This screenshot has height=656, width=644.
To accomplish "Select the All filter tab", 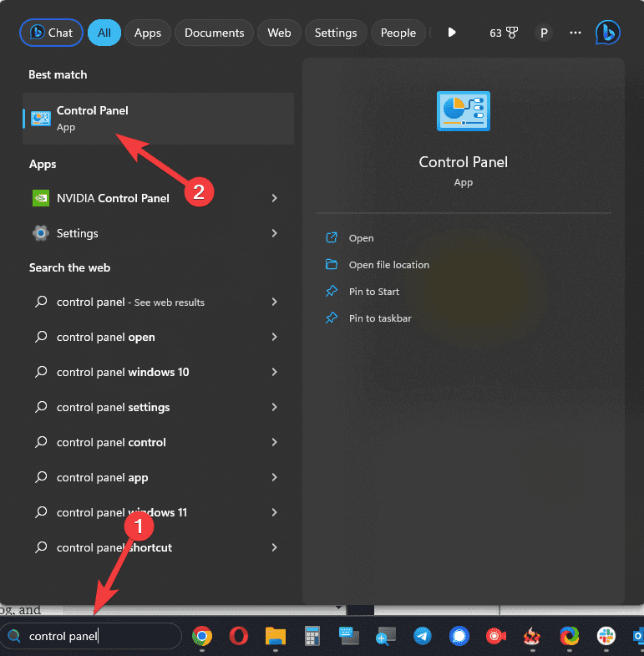I will (104, 33).
